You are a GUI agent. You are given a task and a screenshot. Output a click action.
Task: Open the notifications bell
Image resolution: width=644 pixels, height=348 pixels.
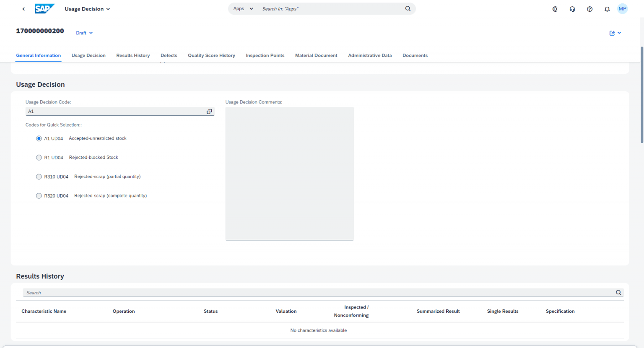click(607, 8)
